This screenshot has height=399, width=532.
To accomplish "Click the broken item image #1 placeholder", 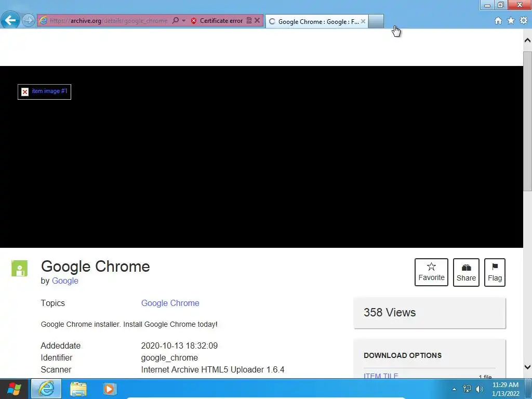I will click(45, 91).
